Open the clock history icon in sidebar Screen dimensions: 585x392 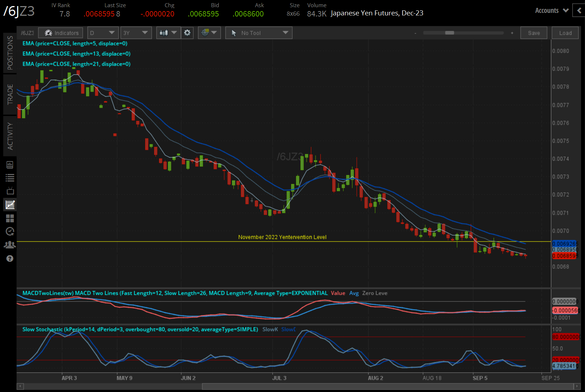[x=10, y=232]
